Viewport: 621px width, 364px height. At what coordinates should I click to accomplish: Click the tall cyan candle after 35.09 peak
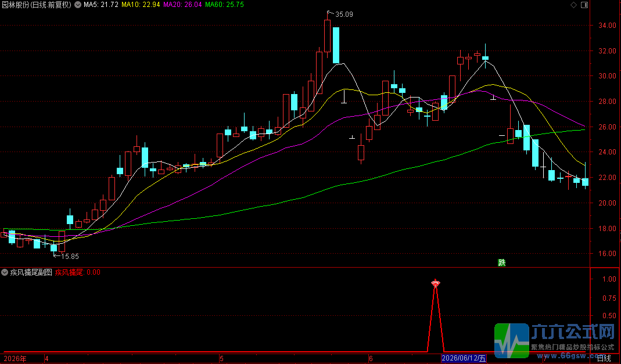336,45
